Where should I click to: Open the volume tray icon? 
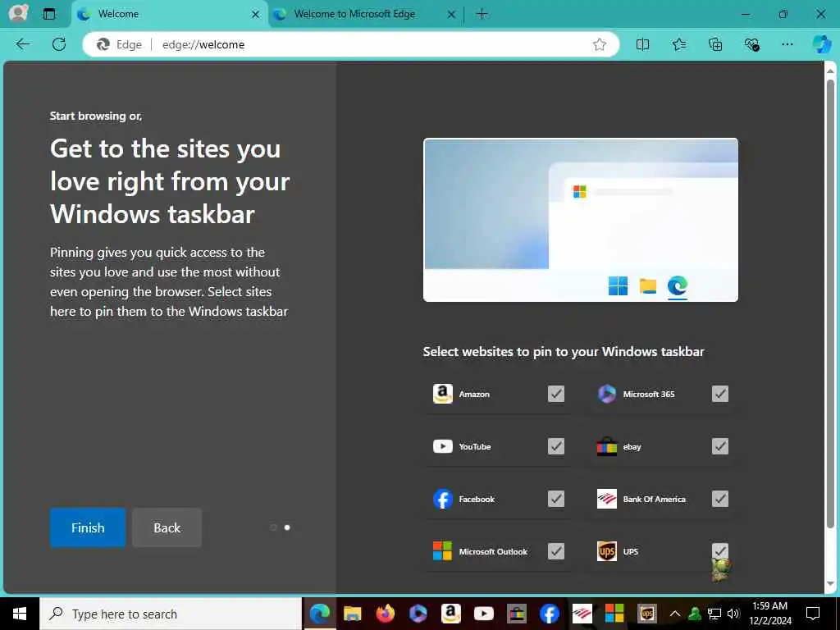coord(733,614)
